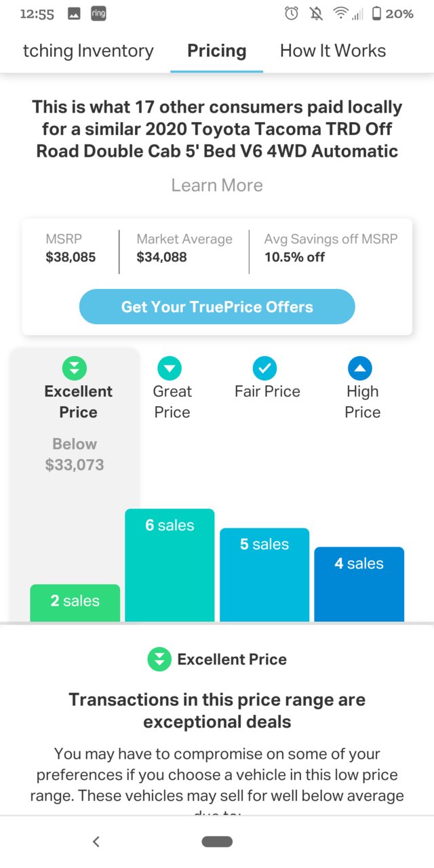434x868 pixels.
Task: Switch to Matching Inventory tab
Action: click(x=88, y=51)
